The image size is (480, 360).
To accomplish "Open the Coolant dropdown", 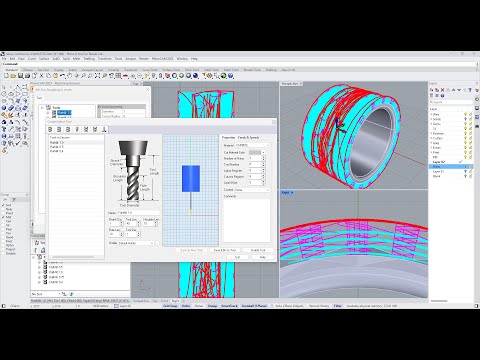I will (252, 190).
